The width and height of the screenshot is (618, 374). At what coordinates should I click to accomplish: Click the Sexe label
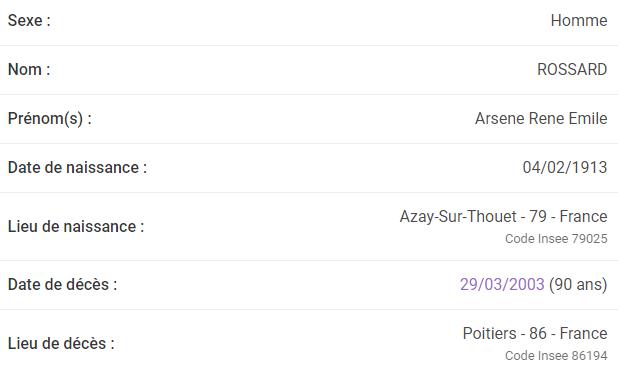(29, 20)
